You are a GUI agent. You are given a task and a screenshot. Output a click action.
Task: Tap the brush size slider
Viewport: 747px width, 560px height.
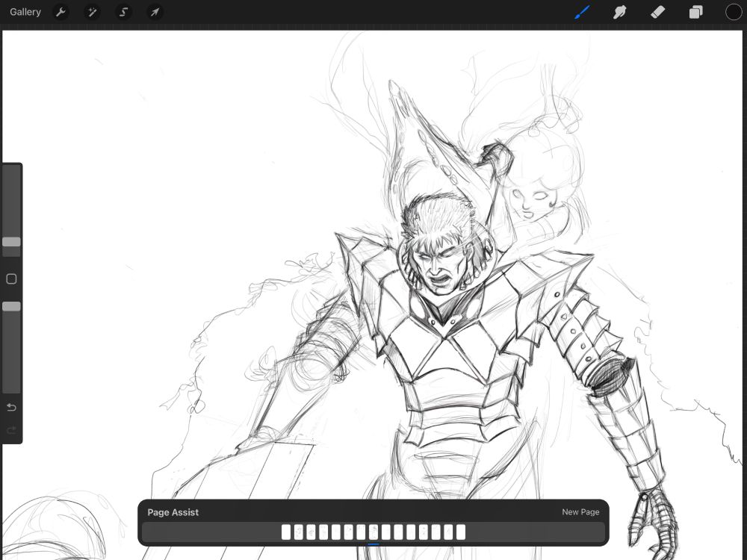coord(11,242)
